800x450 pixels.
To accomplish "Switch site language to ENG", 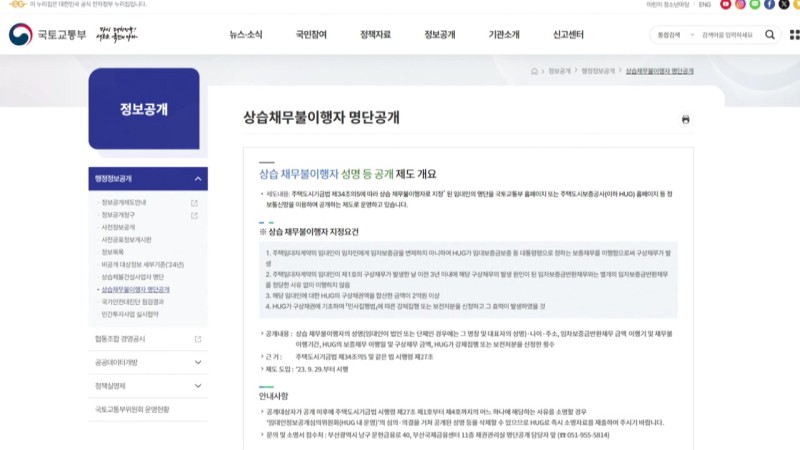I will (x=705, y=5).
